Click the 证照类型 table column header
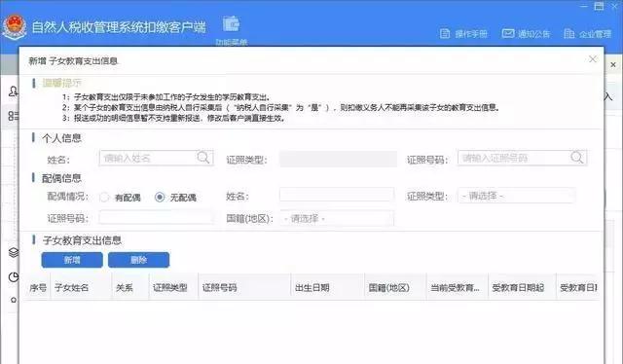Viewport: 623px width, 364px height. pos(173,287)
